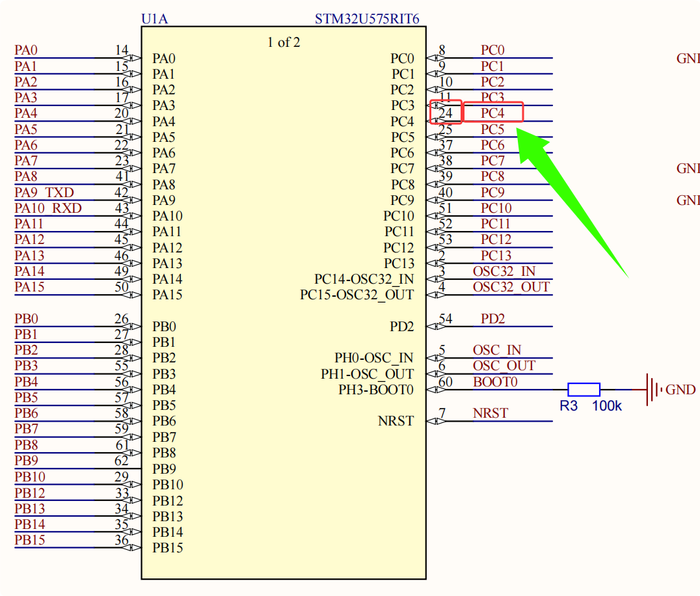Screen dimensions: 700x596
Task: Click pin number 51
Action: coord(445,208)
